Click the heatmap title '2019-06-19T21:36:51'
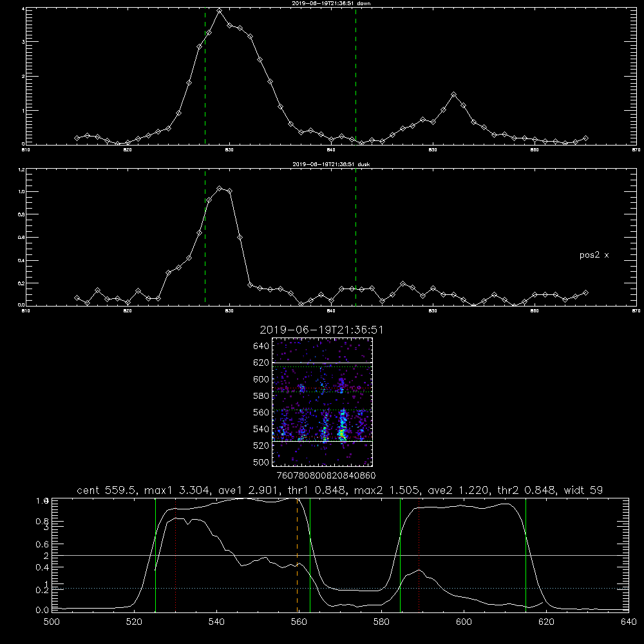 (321, 330)
